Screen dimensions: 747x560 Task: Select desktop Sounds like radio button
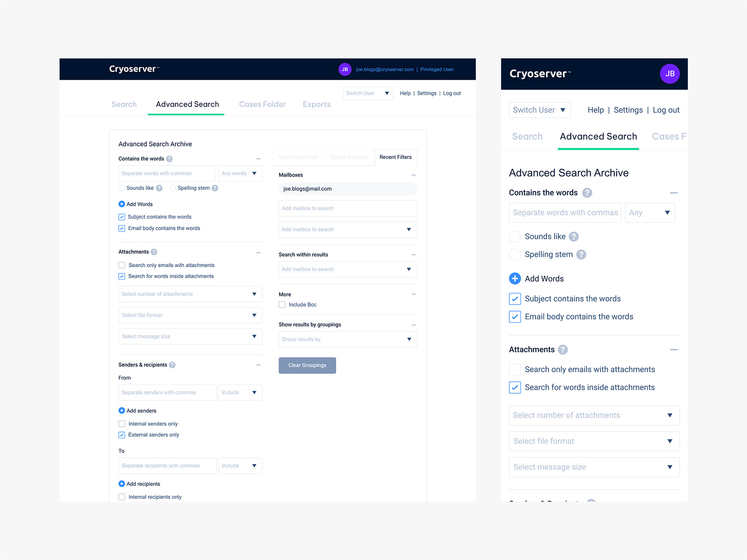pos(122,188)
